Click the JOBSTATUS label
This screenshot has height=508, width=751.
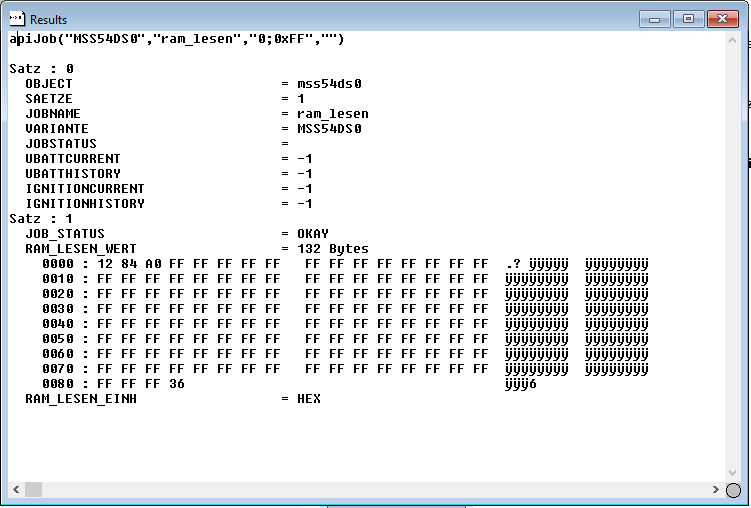coord(61,144)
